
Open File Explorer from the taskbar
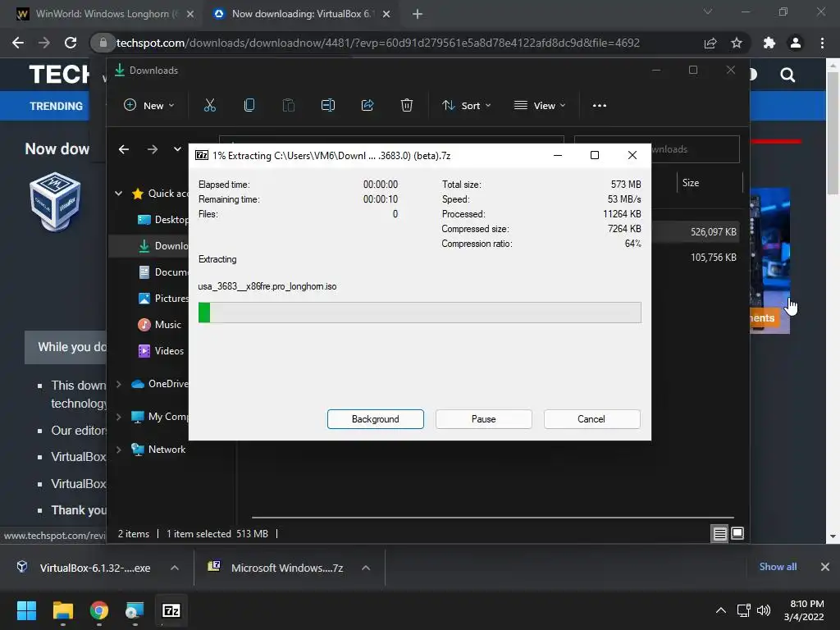pyautogui.click(x=62, y=610)
